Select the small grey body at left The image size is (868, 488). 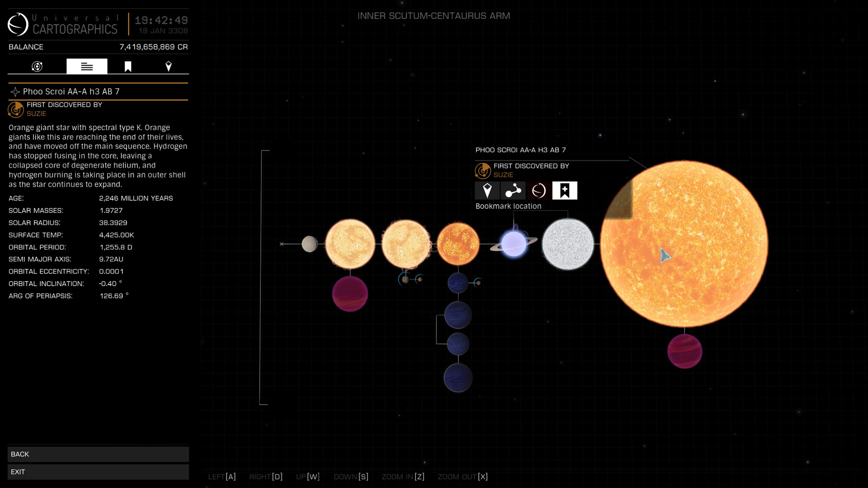click(x=310, y=244)
